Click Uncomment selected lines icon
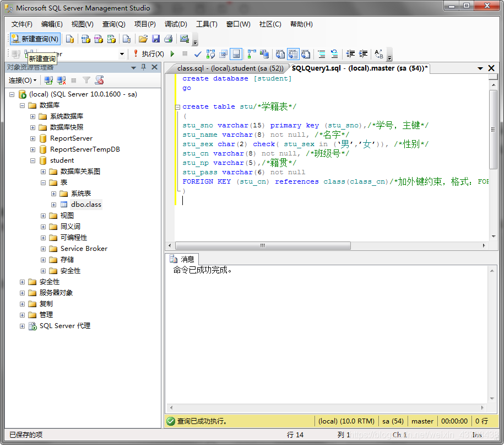Viewport: 504px width, 445px height. click(x=334, y=54)
